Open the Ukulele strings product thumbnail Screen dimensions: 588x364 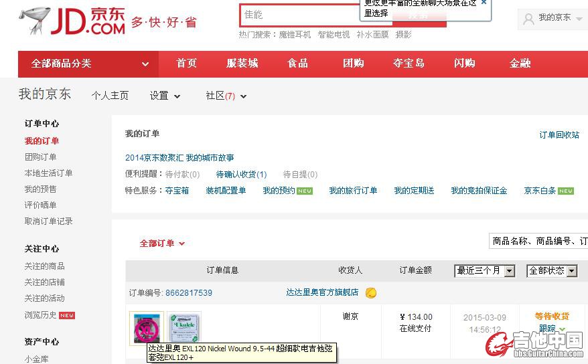pyautogui.click(x=184, y=327)
